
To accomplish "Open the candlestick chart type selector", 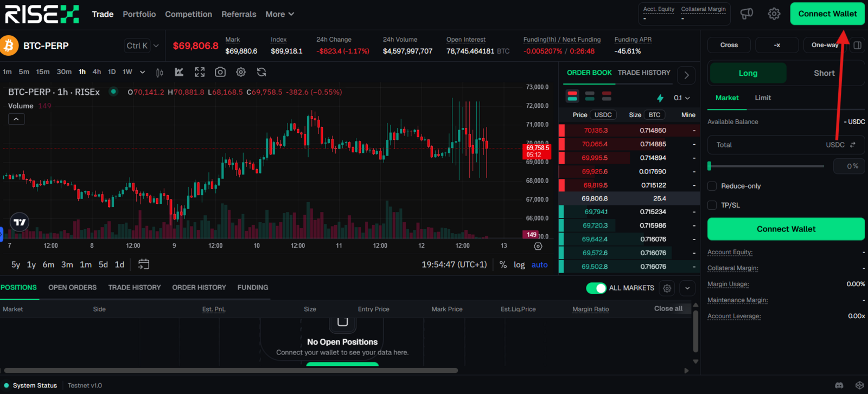I will [159, 72].
